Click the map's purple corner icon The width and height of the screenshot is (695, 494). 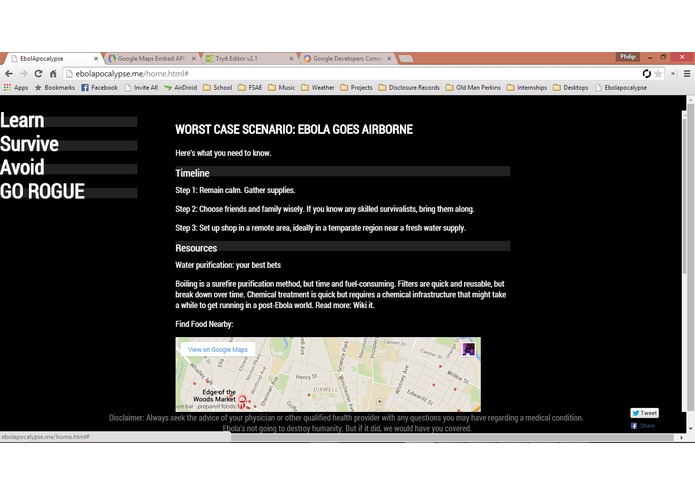point(469,349)
